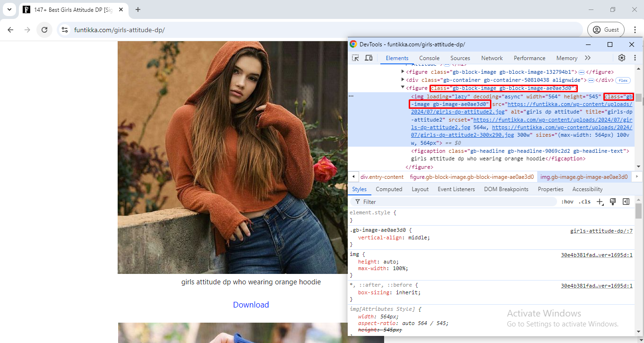Screen dimensions: 644x343
Task: Select div.entry-content breadcrumb
Action: (382, 177)
